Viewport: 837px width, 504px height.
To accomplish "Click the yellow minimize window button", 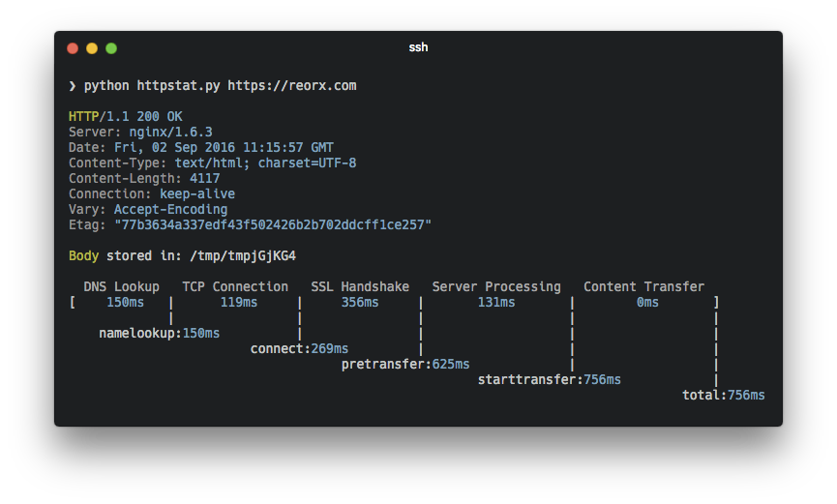I will tap(92, 48).
